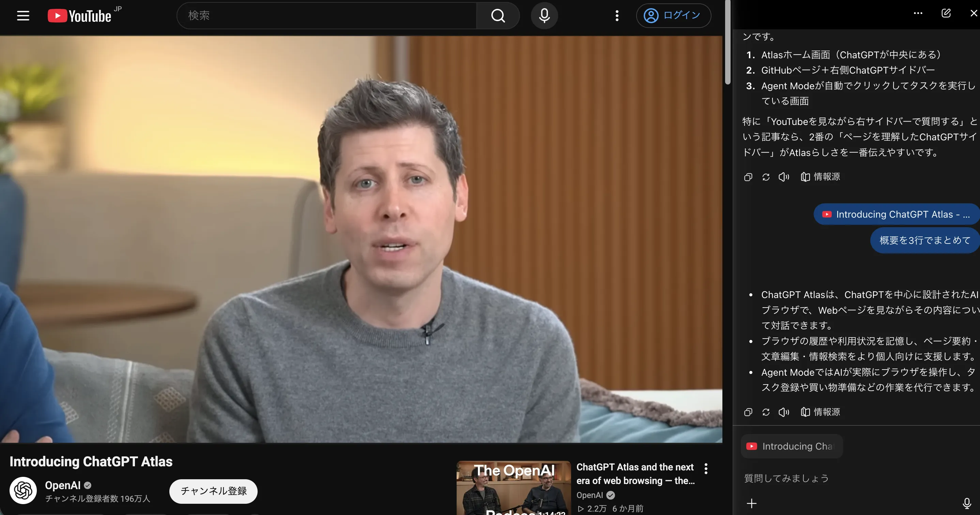Screen dimensions: 980x515
Task: Focus the YouTube 検索 search field
Action: click(327, 16)
